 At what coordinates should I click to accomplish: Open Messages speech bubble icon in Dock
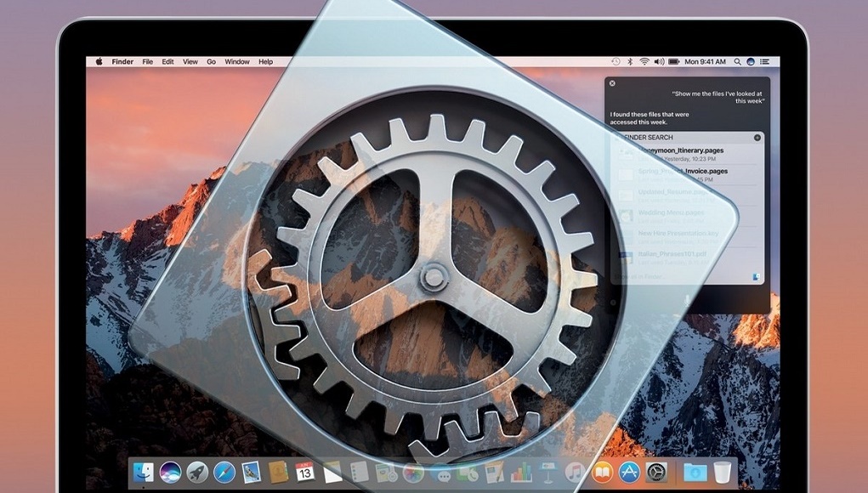click(x=440, y=473)
